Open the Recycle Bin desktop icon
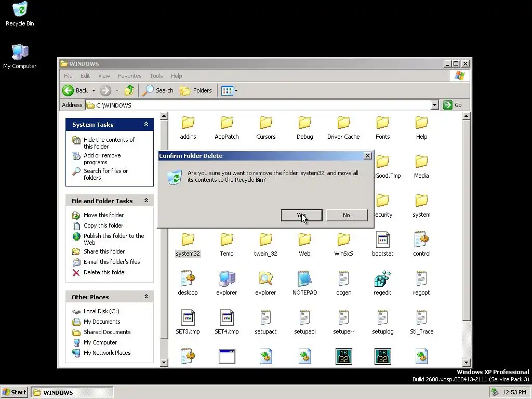 tap(20, 14)
